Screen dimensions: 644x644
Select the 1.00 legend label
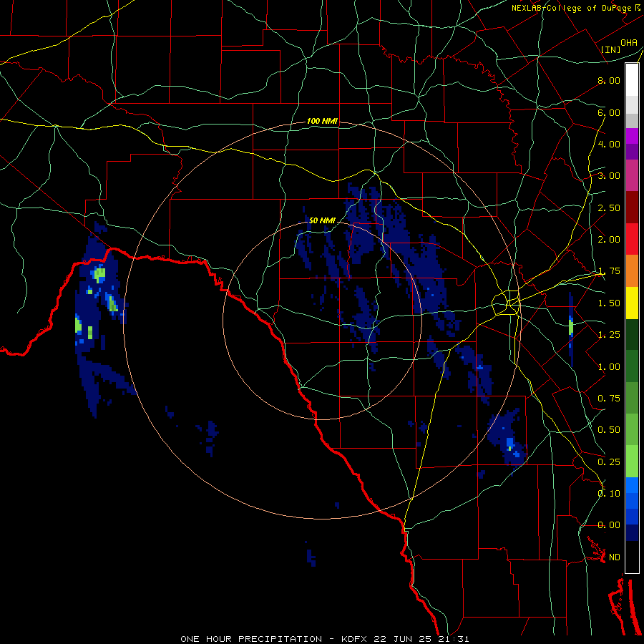(609, 367)
